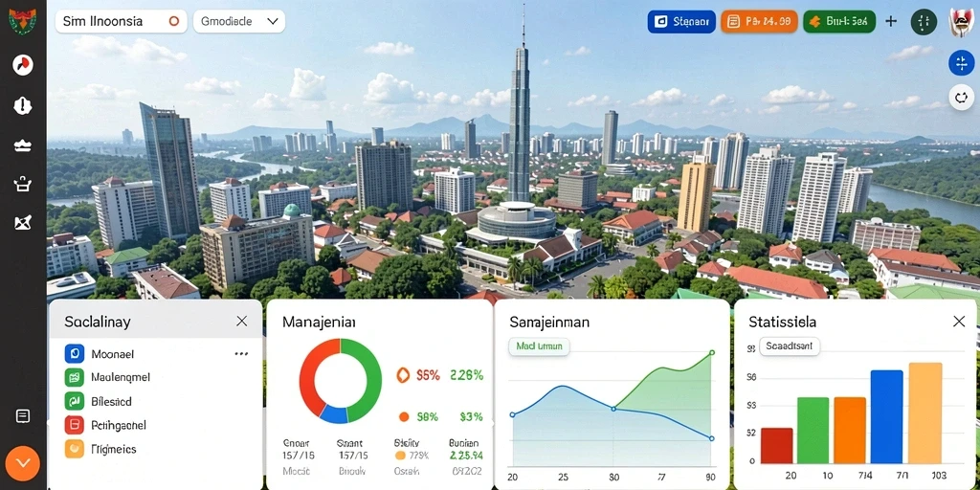Click the solid orange dot beside S8%

tap(404, 416)
